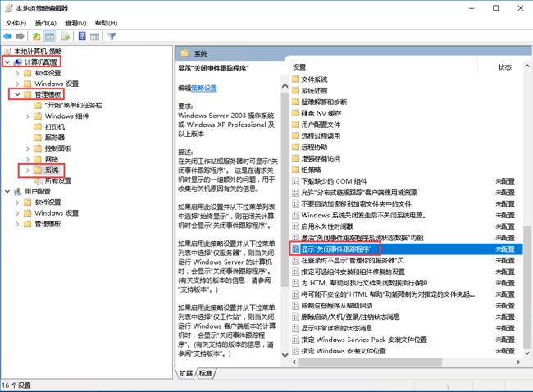Image resolution: width=533 pixels, height=392 pixels.
Task: Click list vertical scrollbar down arrow
Action: [x=527, y=353]
